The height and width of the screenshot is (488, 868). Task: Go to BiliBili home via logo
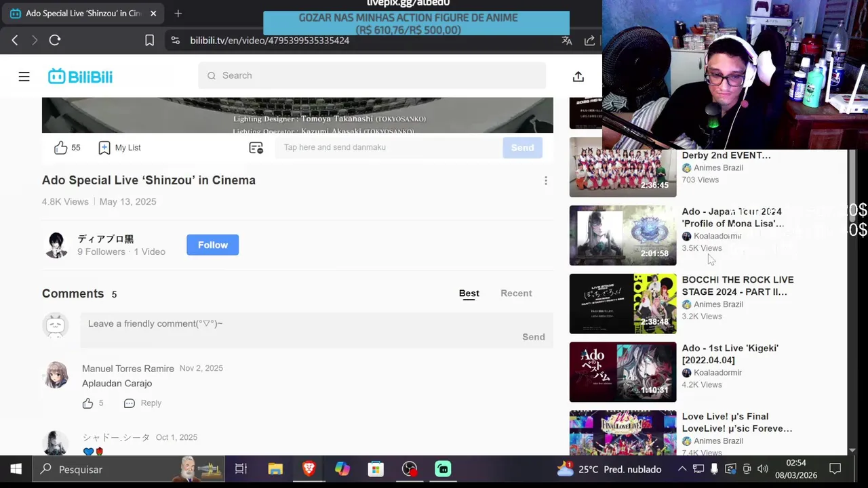point(80,77)
